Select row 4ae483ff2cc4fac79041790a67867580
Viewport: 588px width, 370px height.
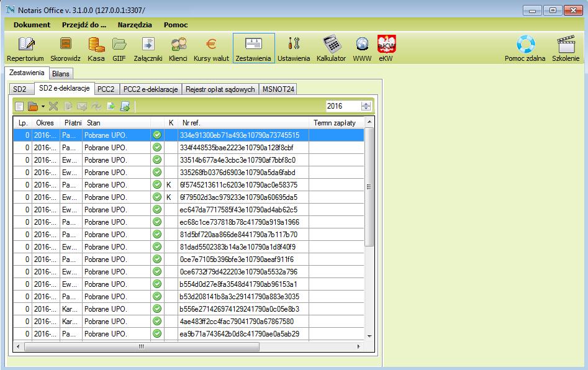tap(189, 321)
